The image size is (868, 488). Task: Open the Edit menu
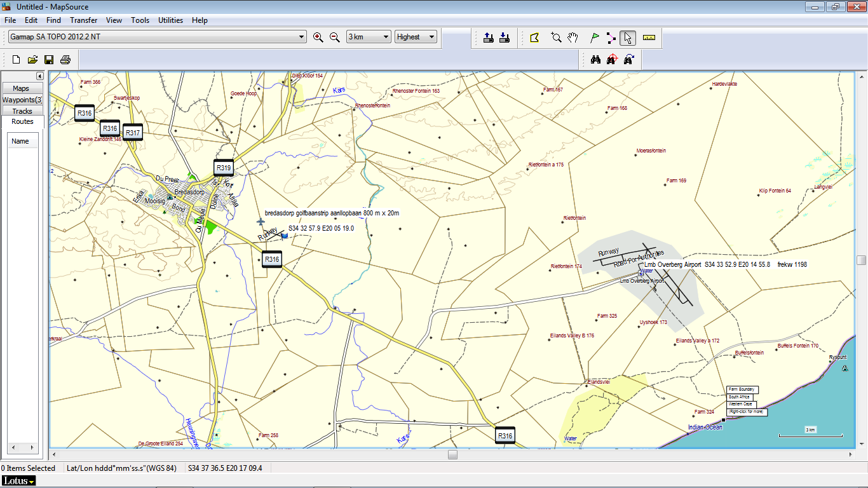point(31,20)
